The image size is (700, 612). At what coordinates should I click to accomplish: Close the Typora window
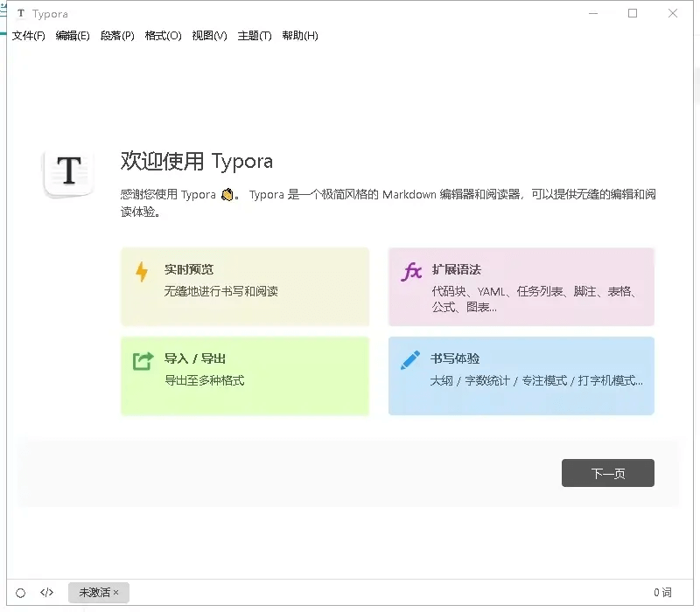[x=673, y=13]
